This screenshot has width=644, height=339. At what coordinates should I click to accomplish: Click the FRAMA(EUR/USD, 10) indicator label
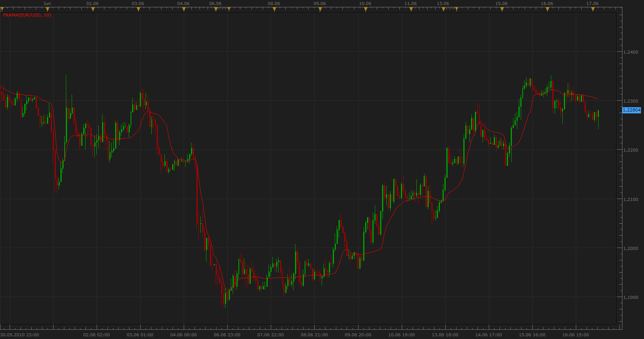tap(27, 15)
